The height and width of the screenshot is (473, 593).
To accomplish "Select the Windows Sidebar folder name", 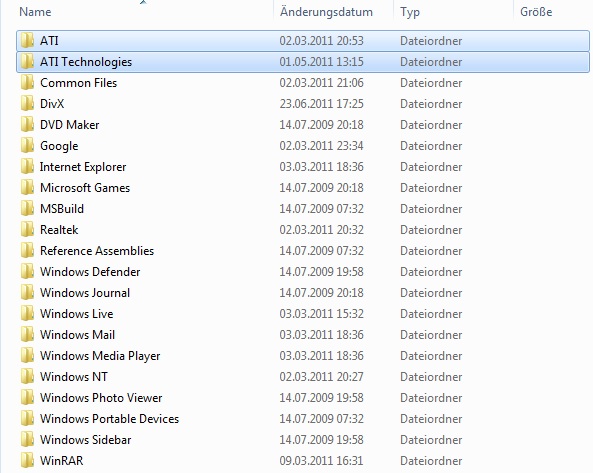I will [x=86, y=439].
